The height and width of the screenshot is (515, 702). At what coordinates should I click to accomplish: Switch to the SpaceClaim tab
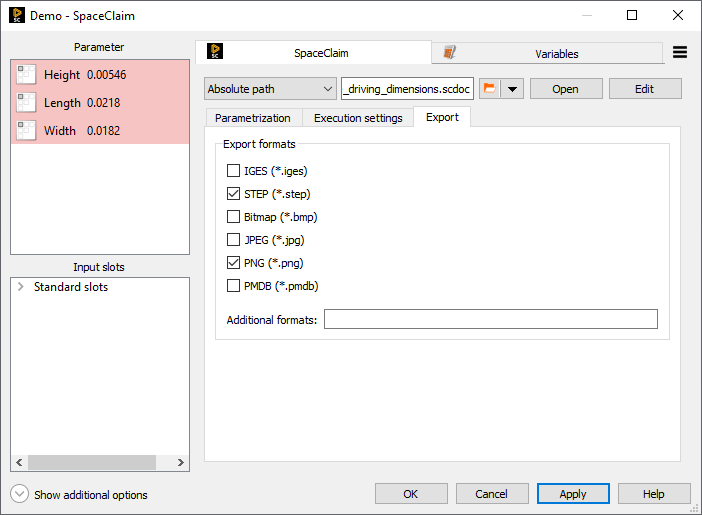314,52
